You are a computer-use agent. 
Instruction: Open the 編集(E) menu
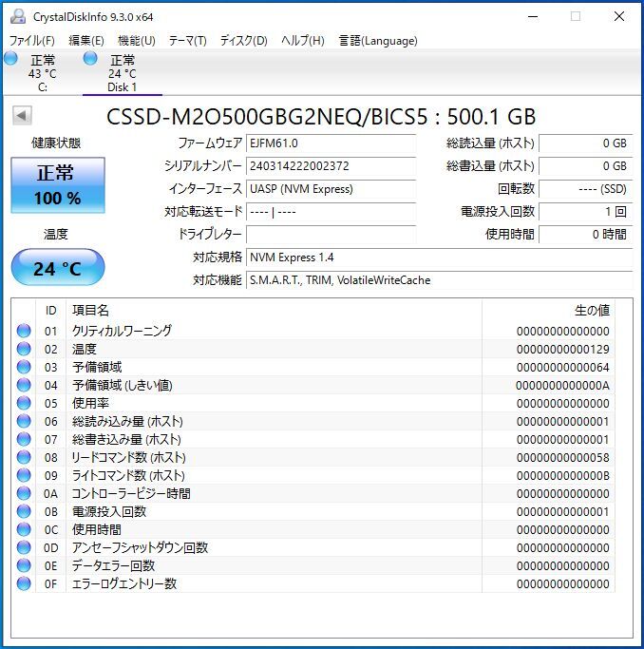(86, 41)
